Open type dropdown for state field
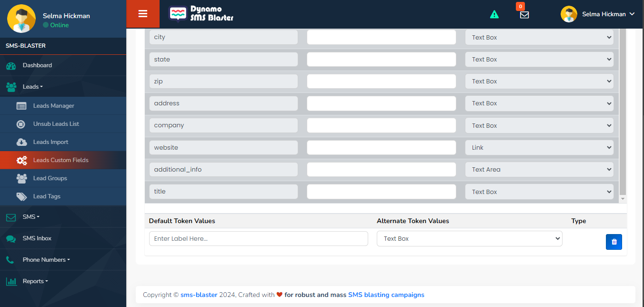This screenshot has height=307, width=644. pos(539,59)
